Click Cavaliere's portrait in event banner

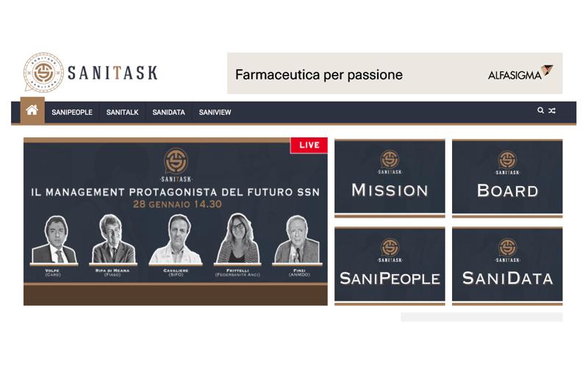click(176, 240)
